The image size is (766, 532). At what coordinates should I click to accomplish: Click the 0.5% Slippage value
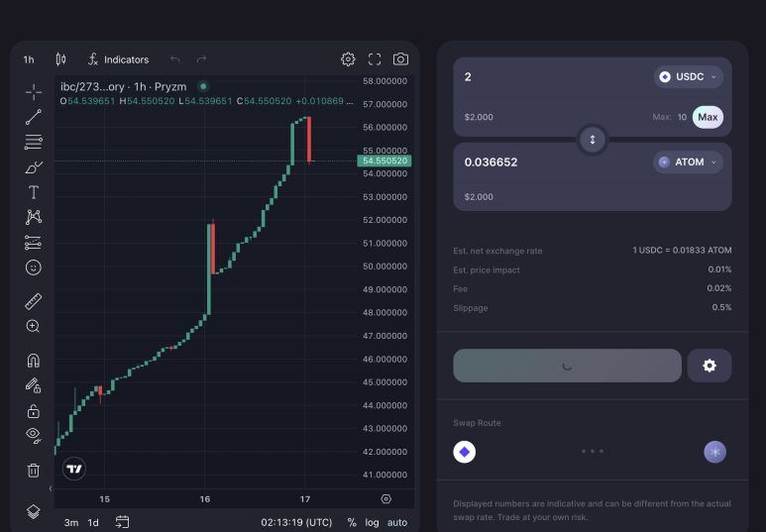[721, 307]
